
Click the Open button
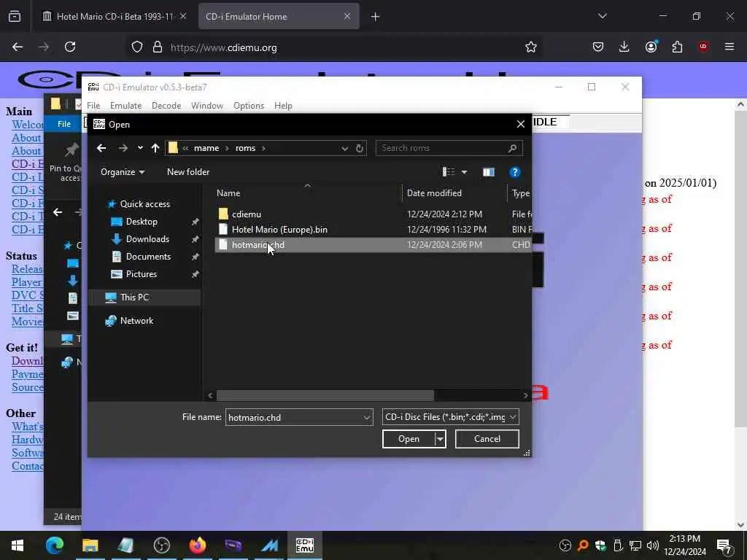(x=409, y=439)
